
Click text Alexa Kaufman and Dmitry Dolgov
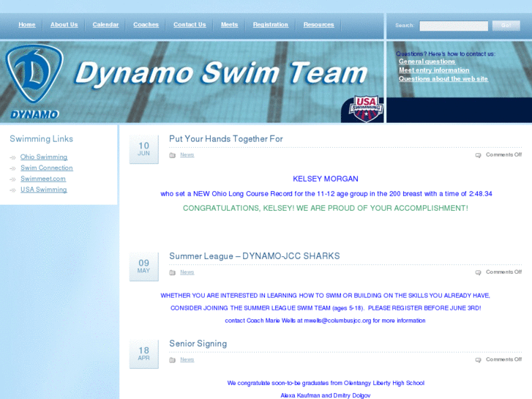point(326,395)
